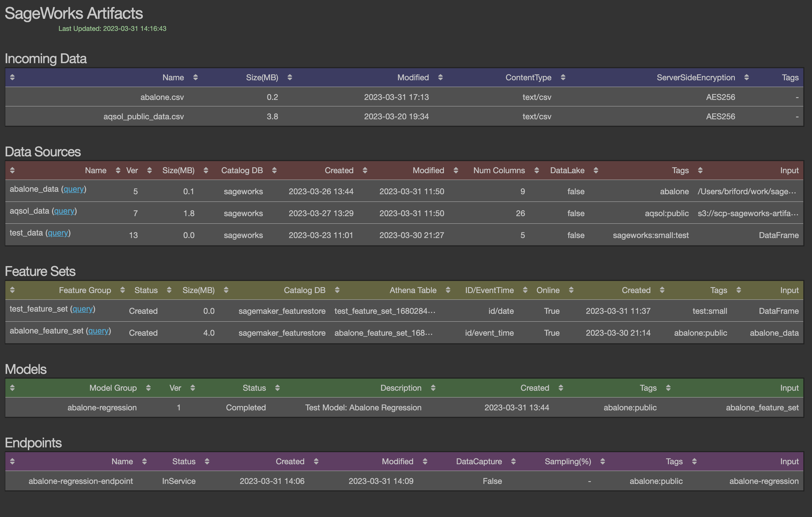Screen dimensions: 812x517
Task: Click the Last Updated timestamp text
Action: 112,29
